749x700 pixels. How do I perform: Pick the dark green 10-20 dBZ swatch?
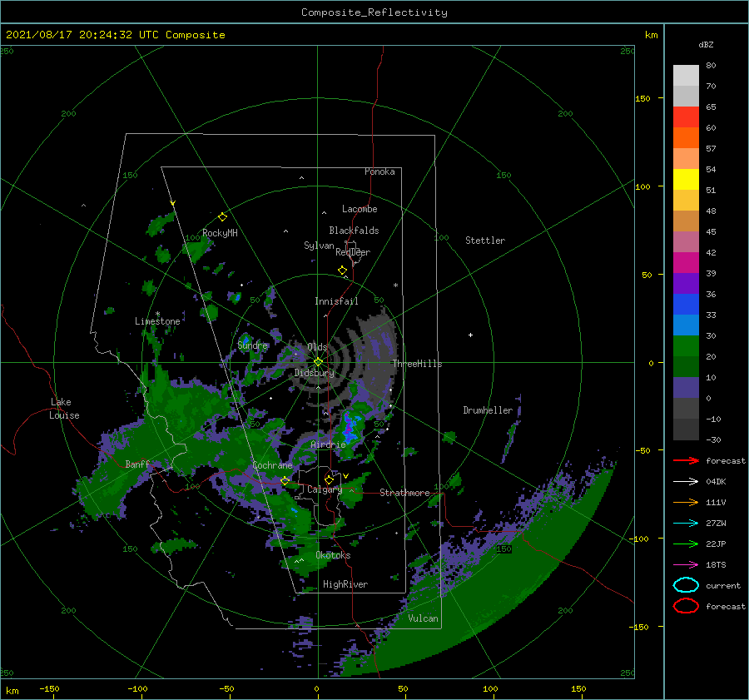(x=686, y=367)
